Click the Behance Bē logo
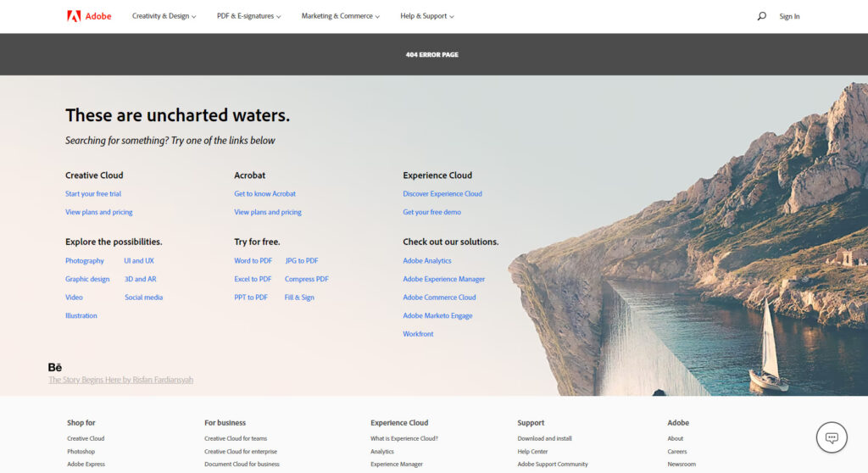Viewport: 868px width, 473px height. tap(55, 367)
